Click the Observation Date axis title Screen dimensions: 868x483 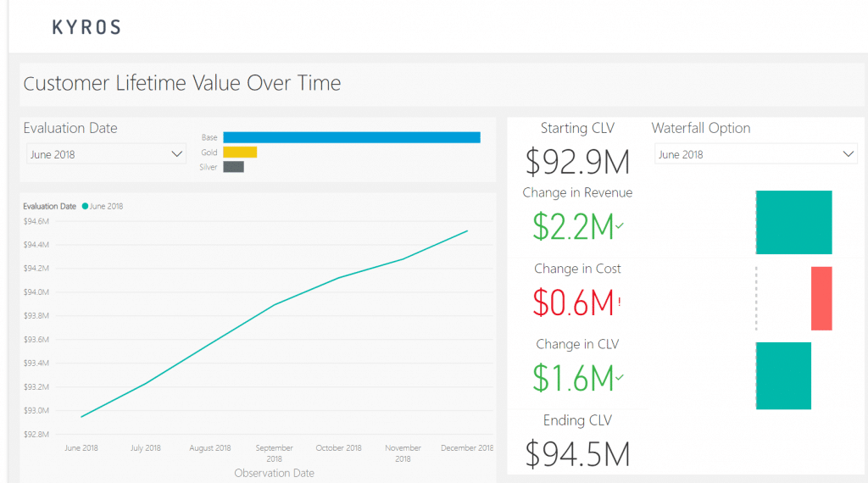pyautogui.click(x=274, y=473)
